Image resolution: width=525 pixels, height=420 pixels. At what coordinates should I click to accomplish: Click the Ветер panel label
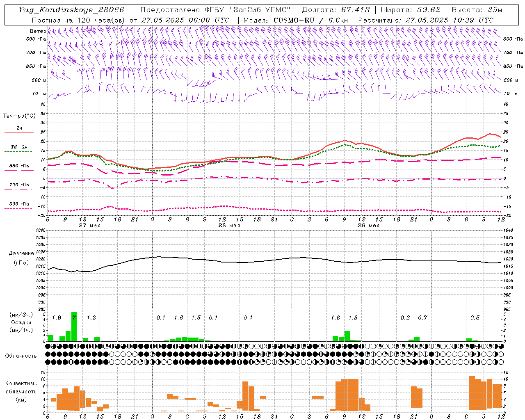[38, 31]
